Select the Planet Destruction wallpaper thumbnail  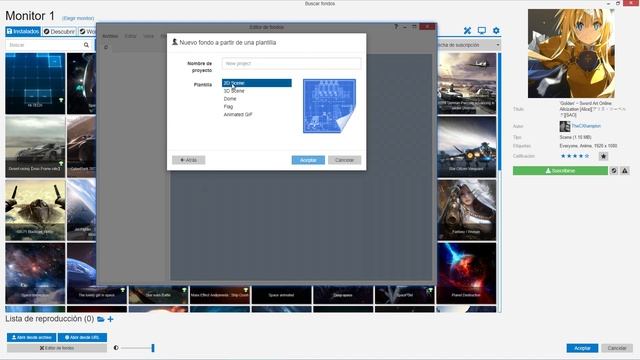[467, 273]
